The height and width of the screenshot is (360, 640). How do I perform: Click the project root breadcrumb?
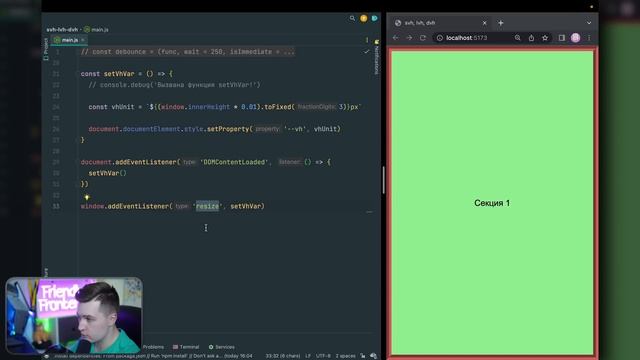pos(62,29)
